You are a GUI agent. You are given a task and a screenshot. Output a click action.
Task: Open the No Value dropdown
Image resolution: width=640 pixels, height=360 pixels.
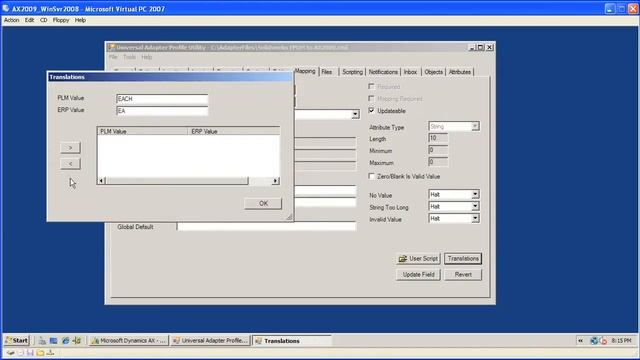pos(475,195)
